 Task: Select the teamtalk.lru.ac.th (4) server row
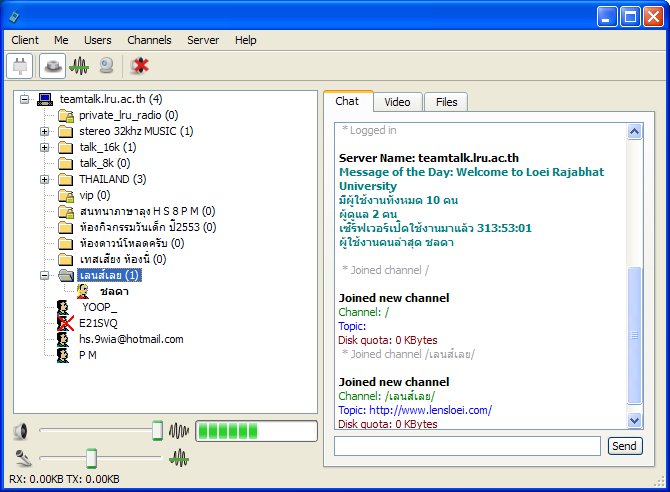tap(111, 99)
